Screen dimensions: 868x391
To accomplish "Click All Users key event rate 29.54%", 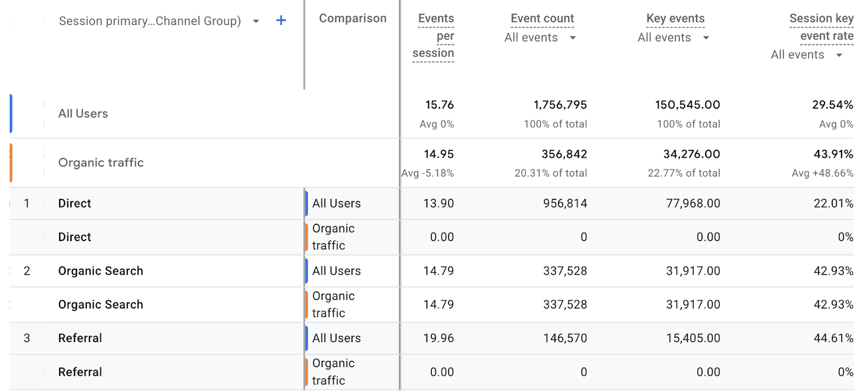I will (833, 105).
